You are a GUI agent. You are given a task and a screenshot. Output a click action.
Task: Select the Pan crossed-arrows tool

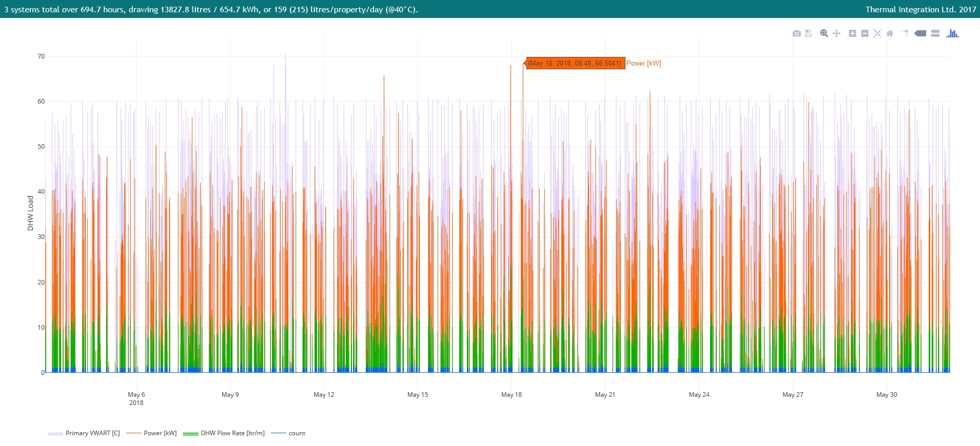pos(836,33)
